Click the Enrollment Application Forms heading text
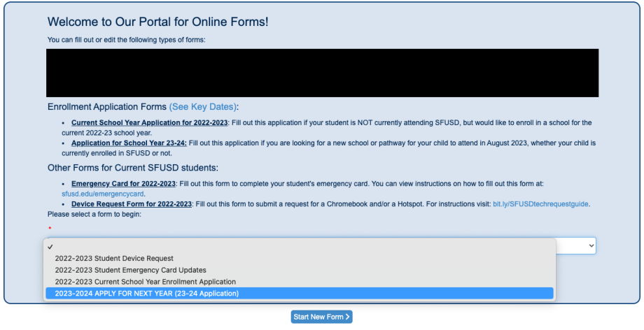Viewport: 644px width, 330px height. [x=106, y=107]
